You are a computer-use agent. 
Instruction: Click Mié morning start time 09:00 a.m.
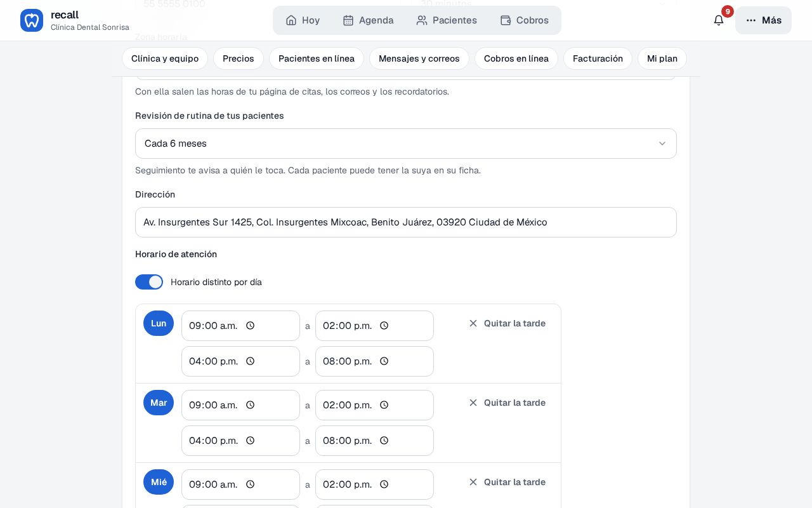[x=240, y=485]
